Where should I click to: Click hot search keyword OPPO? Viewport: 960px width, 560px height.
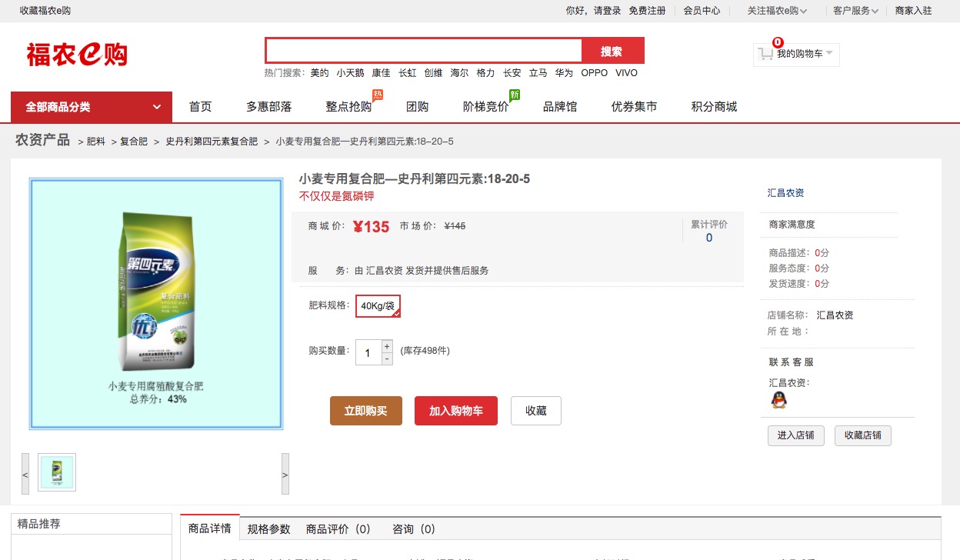[595, 73]
